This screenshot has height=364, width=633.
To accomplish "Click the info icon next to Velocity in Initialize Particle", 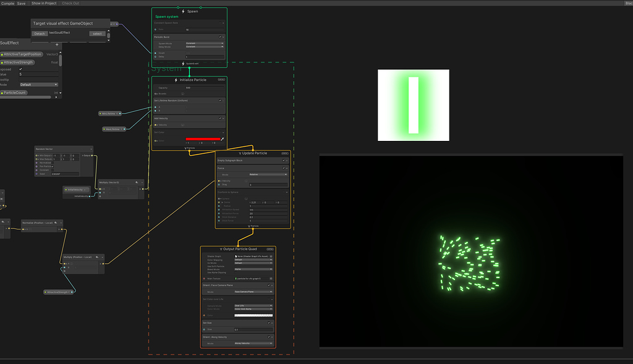I will [x=183, y=125].
